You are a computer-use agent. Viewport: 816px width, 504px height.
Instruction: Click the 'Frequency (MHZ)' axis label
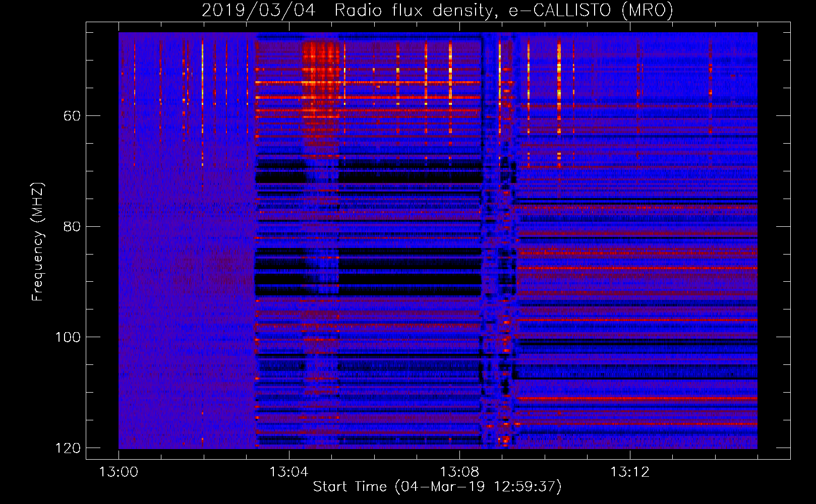click(38, 242)
